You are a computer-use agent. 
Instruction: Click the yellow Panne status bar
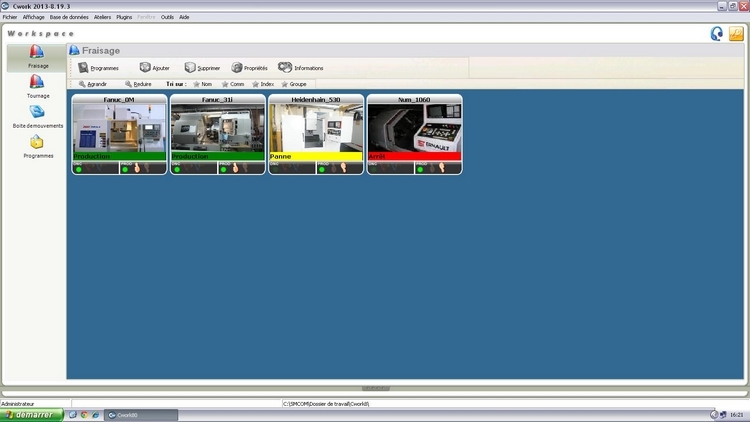click(316, 156)
